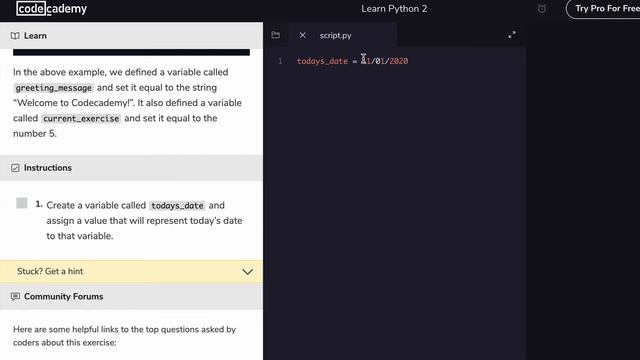The width and height of the screenshot is (640, 360).
Task: Click the Instructions checklist icon
Action: [x=15, y=168]
